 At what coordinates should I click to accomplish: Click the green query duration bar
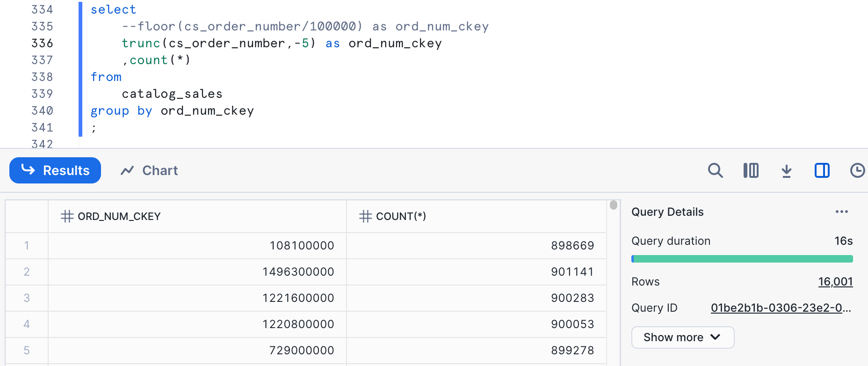(x=742, y=259)
